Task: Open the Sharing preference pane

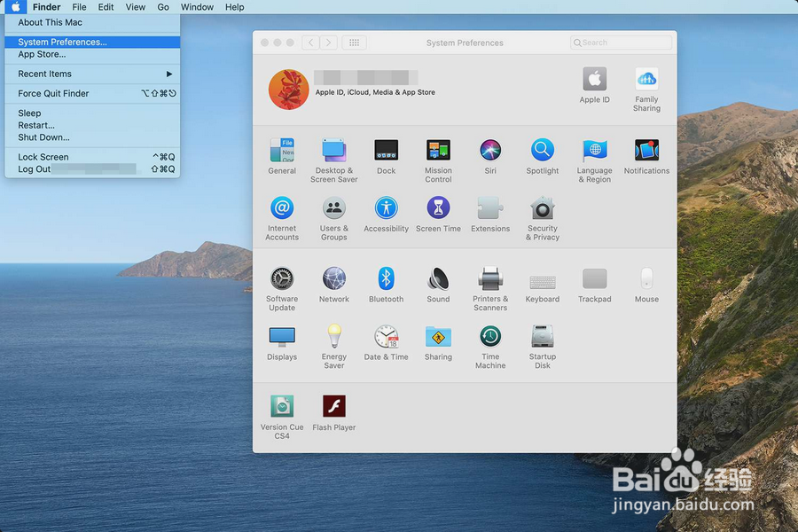Action: pyautogui.click(x=438, y=342)
